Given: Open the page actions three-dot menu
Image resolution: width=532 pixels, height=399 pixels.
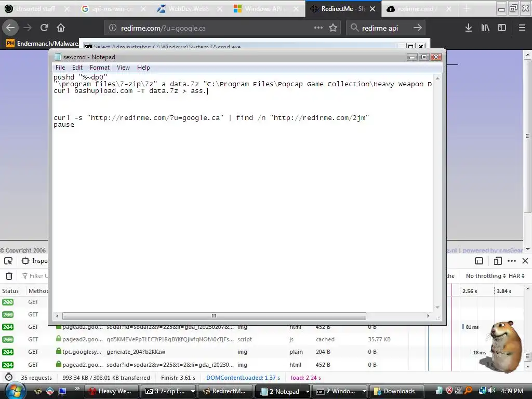Looking at the screenshot, I should pos(318,28).
